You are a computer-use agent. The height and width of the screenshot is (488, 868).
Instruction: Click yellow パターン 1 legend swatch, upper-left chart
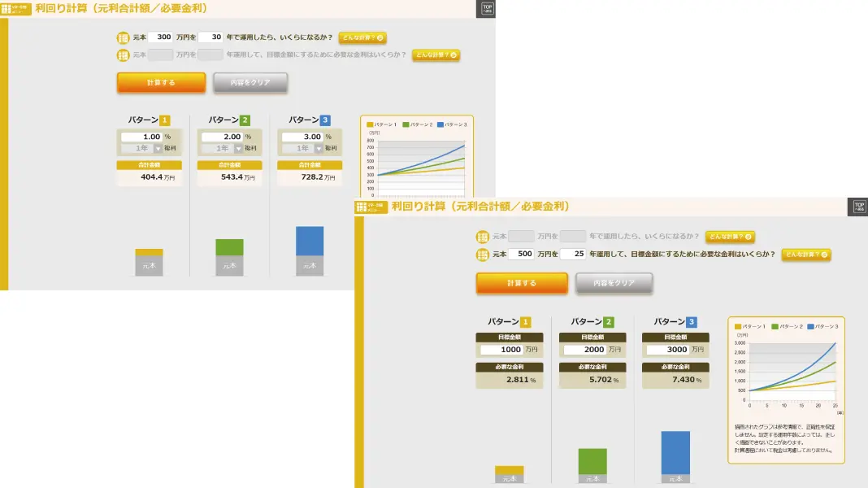[x=370, y=124]
